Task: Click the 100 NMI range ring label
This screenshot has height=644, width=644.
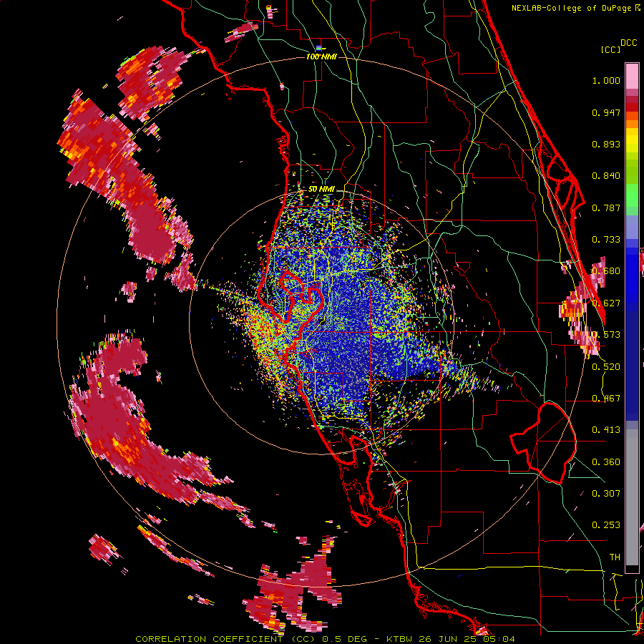Action: click(x=321, y=57)
